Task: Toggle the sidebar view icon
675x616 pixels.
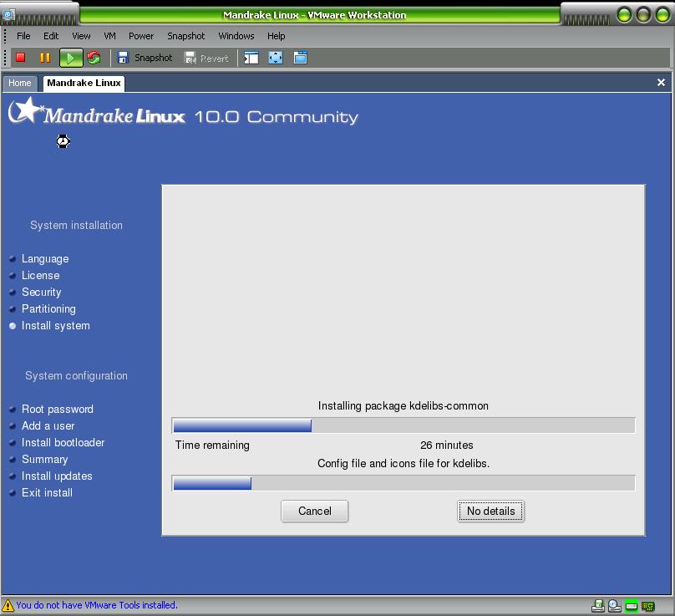Action: click(x=251, y=58)
